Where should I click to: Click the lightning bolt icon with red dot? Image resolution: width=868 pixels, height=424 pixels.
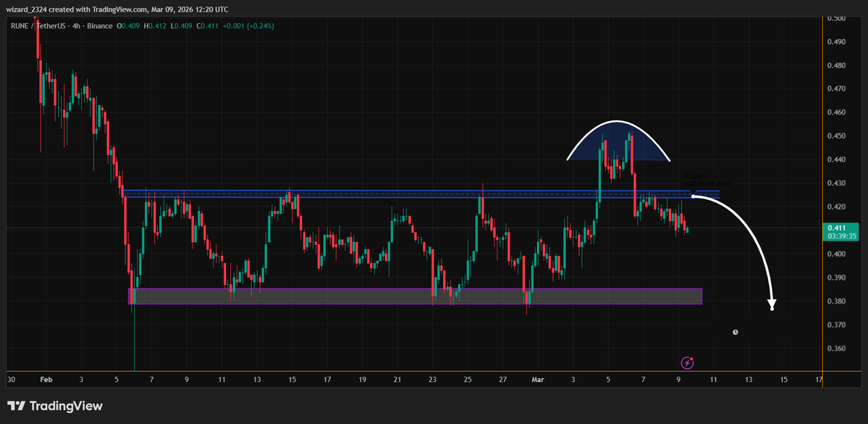tap(688, 362)
